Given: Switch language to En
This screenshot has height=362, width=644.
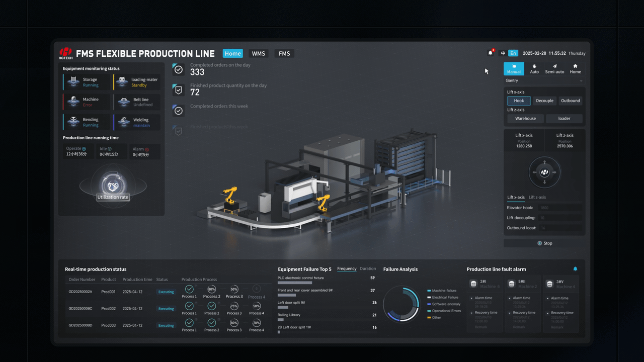Looking at the screenshot, I should click(513, 53).
